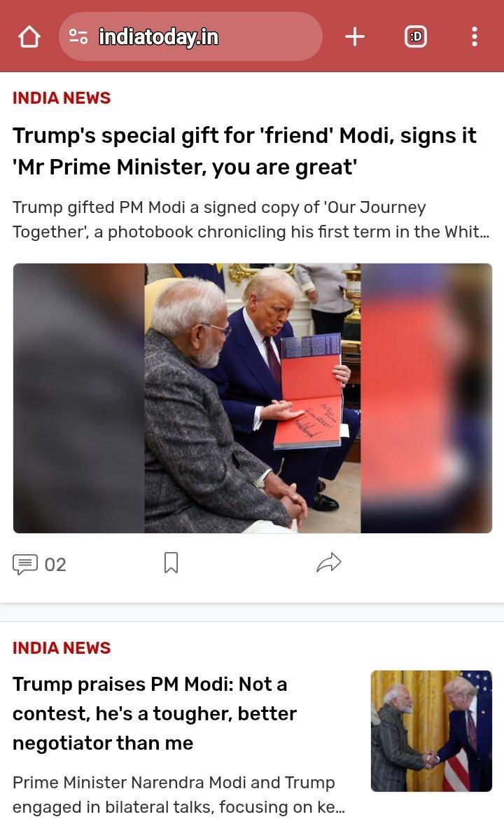The height and width of the screenshot is (831, 504).
Task: Open the first INDIA NEWS category label
Action: (x=62, y=98)
